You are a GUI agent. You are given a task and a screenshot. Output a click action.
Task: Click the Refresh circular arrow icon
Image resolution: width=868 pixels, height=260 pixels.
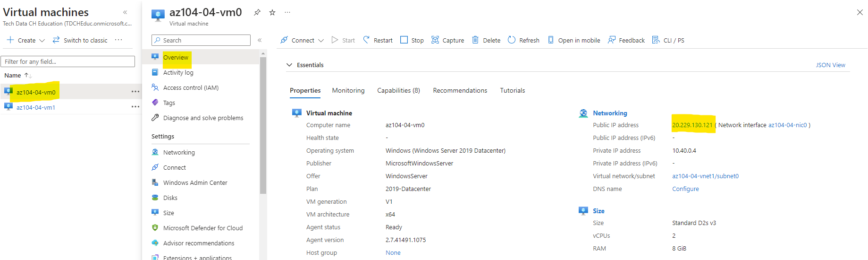pyautogui.click(x=512, y=40)
